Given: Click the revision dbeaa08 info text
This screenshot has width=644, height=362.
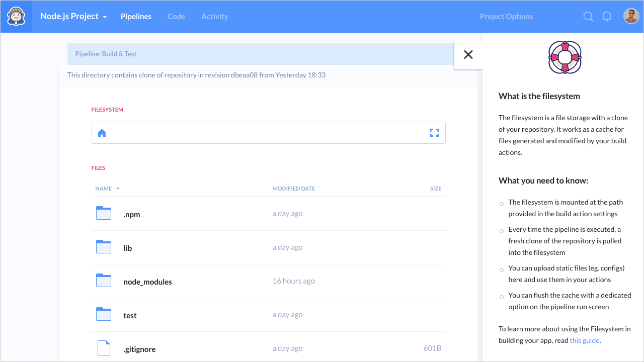Looking at the screenshot, I should (196, 75).
